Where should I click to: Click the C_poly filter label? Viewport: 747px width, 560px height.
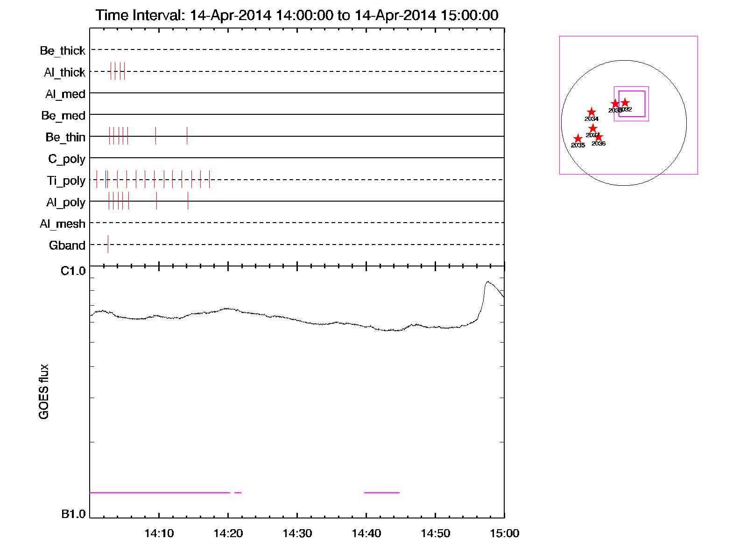click(x=67, y=159)
